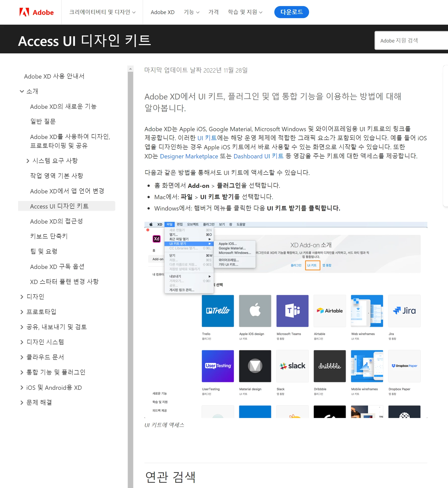Expand the 문제 해결 section
The width and height of the screenshot is (448, 488).
pyautogui.click(x=36, y=403)
